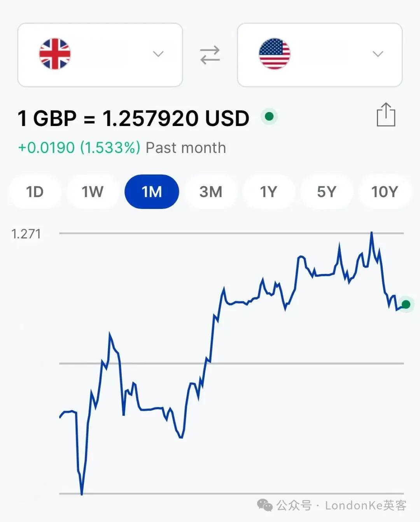Screen dimensions: 420x522
Task: Switch chart to 1Y range
Action: 269,191
